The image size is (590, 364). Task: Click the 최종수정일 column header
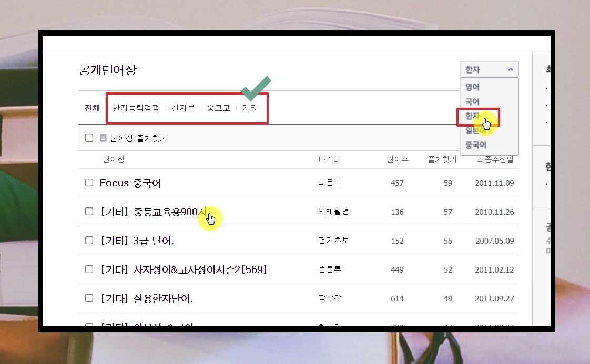495,160
